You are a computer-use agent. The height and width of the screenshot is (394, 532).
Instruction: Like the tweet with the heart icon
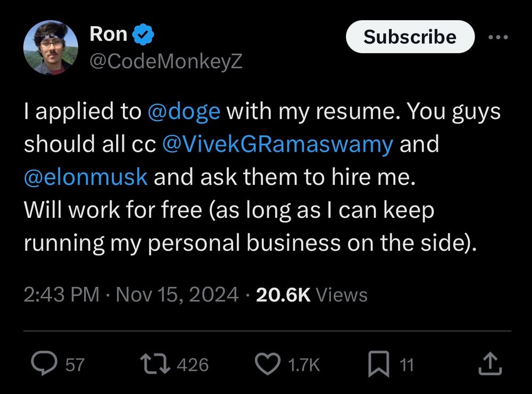coord(268,364)
